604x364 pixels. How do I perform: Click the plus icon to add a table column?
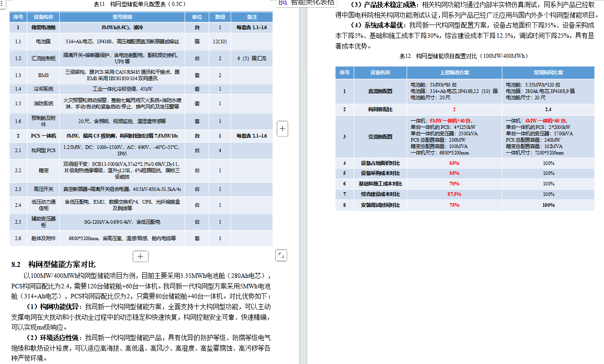[x=283, y=129]
